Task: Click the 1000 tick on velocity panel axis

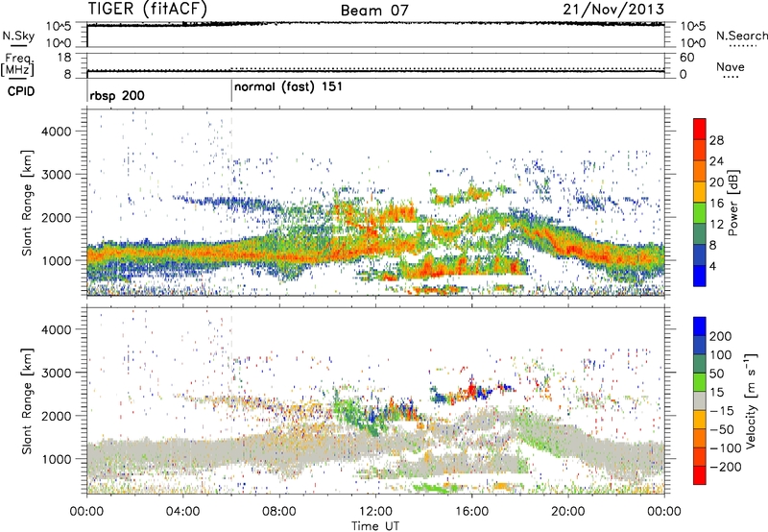Action: pyautogui.click(x=56, y=459)
